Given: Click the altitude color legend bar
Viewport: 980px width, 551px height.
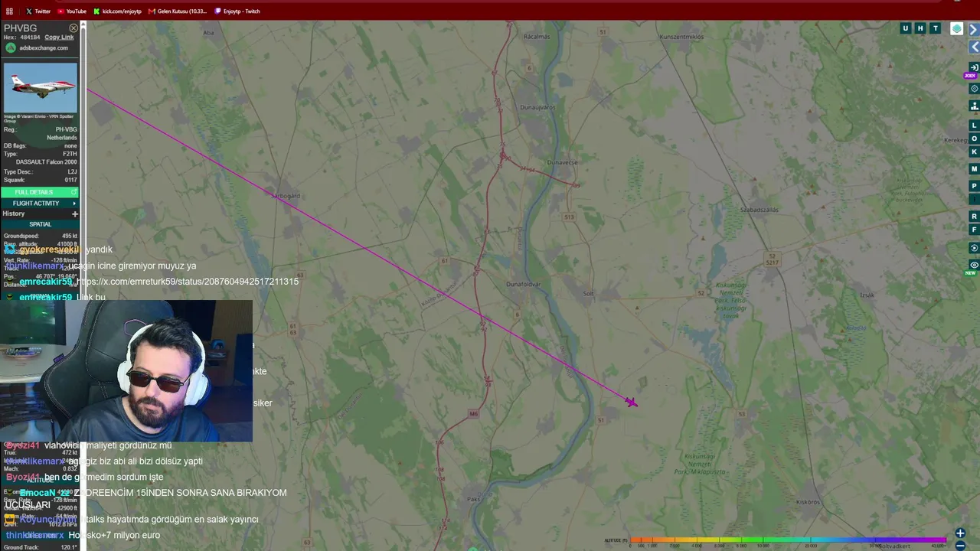Looking at the screenshot, I should pos(787,540).
